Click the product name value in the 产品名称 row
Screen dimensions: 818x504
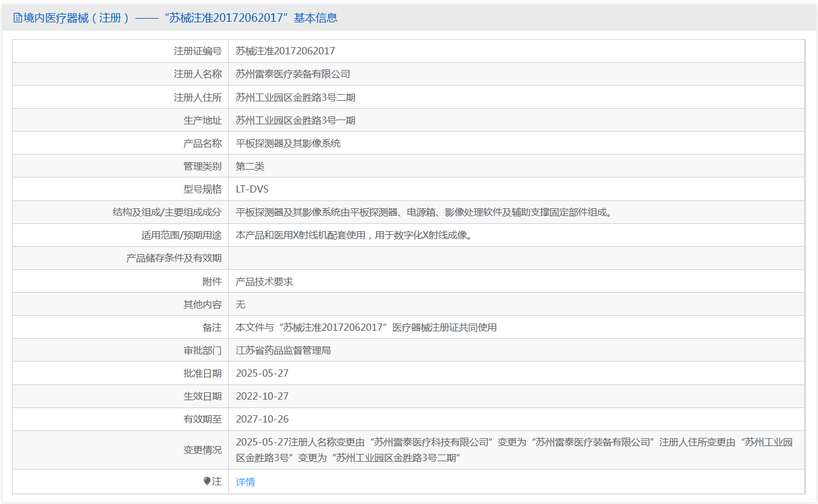coord(288,143)
